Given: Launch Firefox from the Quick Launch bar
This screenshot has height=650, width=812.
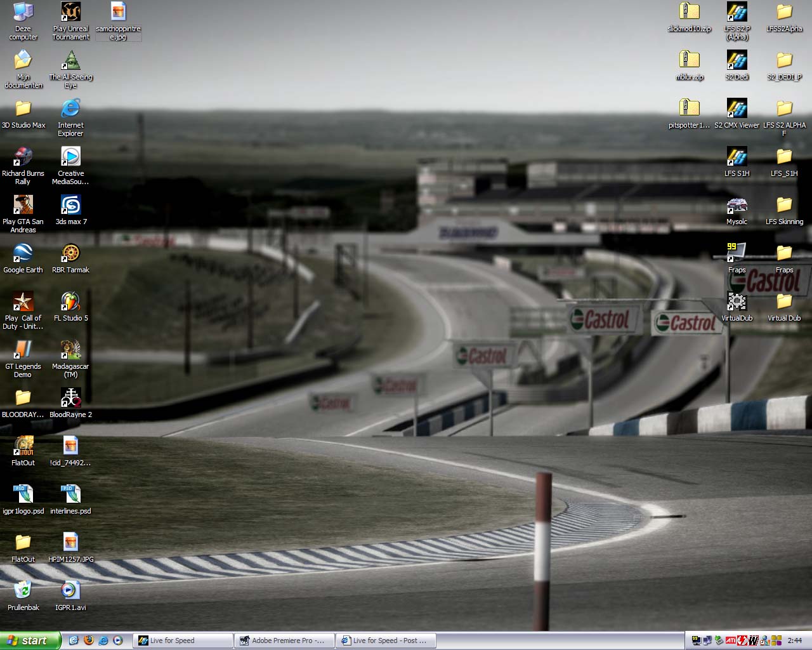Looking at the screenshot, I should click(88, 640).
